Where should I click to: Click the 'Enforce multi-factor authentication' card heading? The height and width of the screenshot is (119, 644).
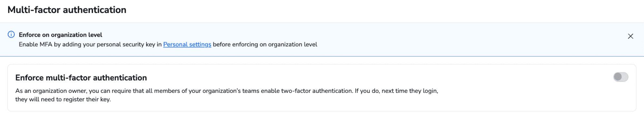(x=81, y=78)
